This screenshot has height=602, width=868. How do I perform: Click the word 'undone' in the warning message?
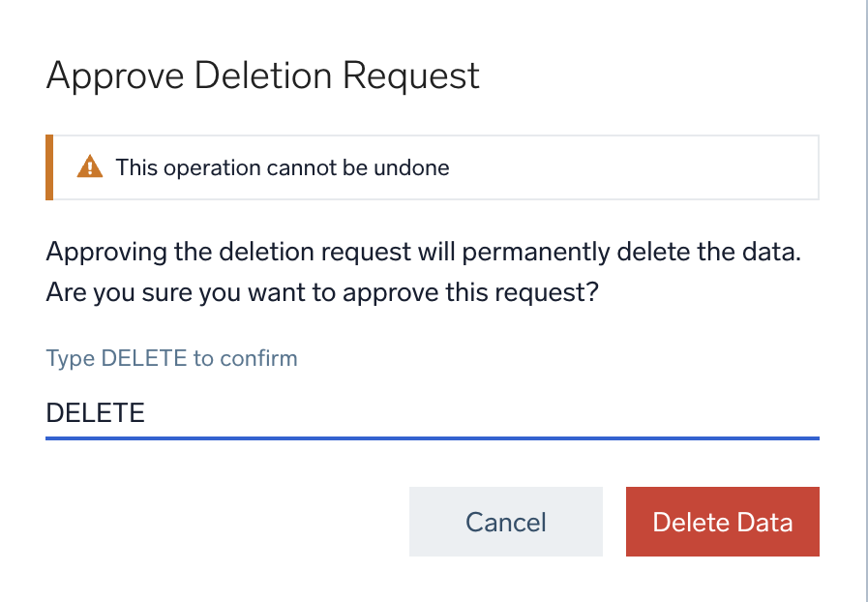416,167
